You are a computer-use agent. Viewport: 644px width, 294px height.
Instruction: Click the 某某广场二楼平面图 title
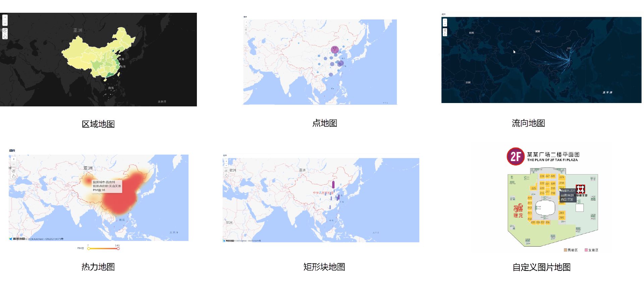pyautogui.click(x=553, y=154)
